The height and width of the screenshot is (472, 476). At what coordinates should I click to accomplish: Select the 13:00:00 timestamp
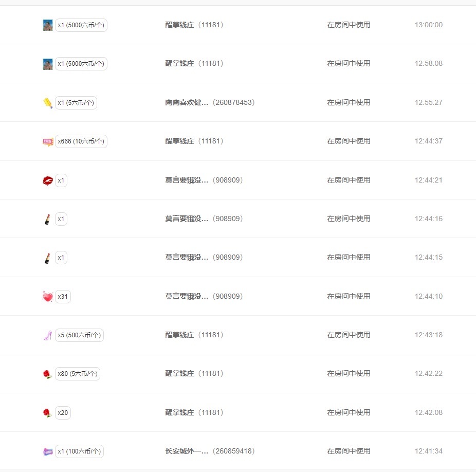(429, 25)
